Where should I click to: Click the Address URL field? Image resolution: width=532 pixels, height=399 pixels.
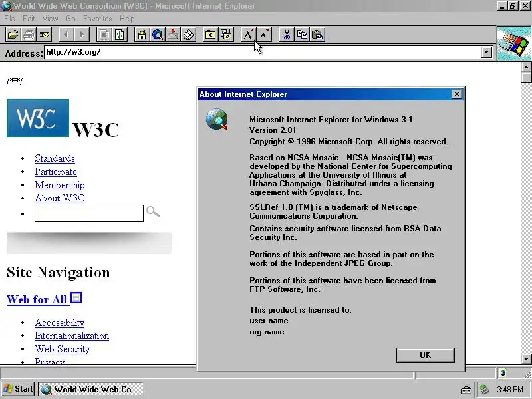(x=263, y=53)
